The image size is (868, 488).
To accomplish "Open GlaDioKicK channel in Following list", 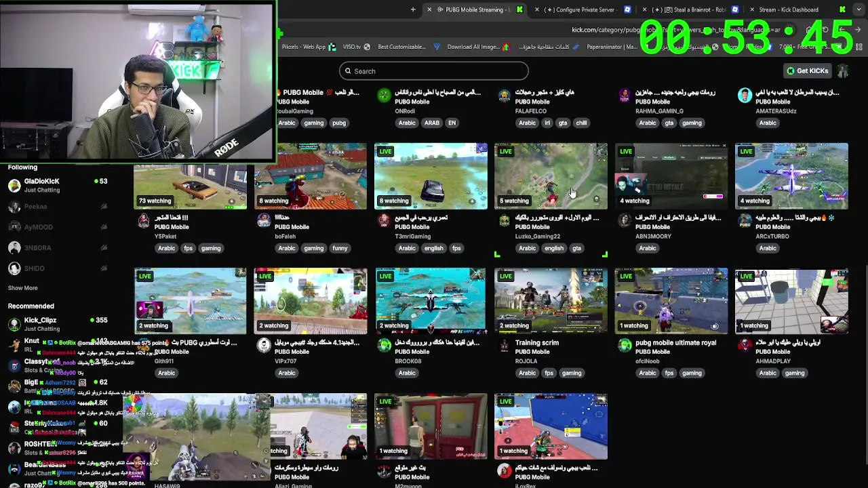I will (58, 185).
